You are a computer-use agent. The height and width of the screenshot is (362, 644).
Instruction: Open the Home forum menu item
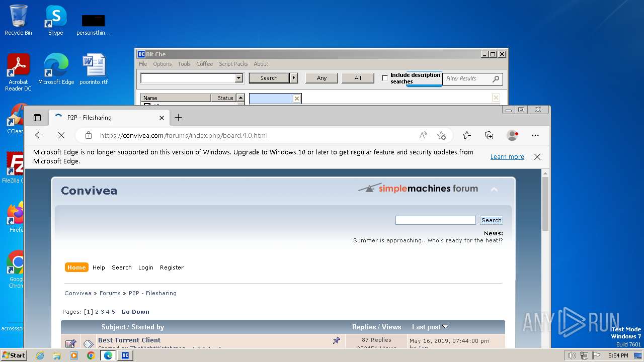[76, 267]
